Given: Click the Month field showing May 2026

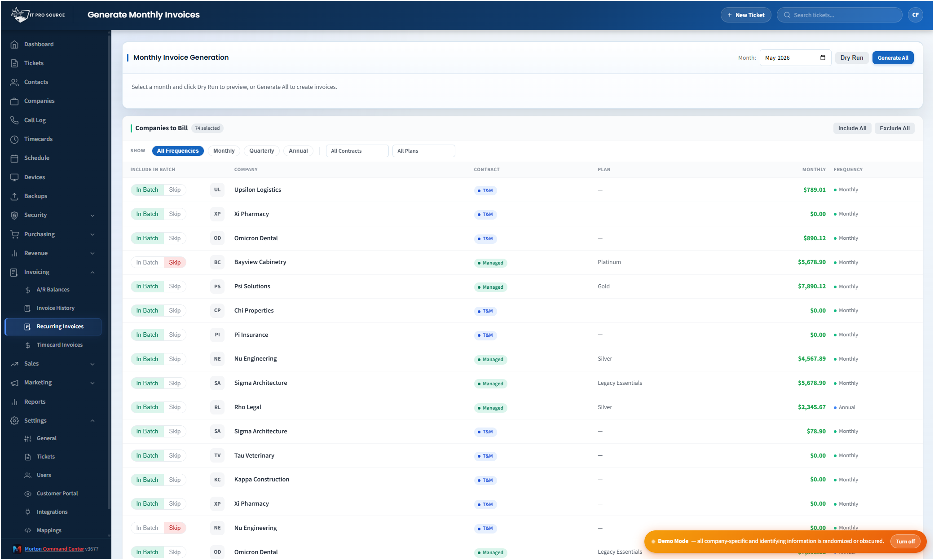Looking at the screenshot, I should 795,58.
